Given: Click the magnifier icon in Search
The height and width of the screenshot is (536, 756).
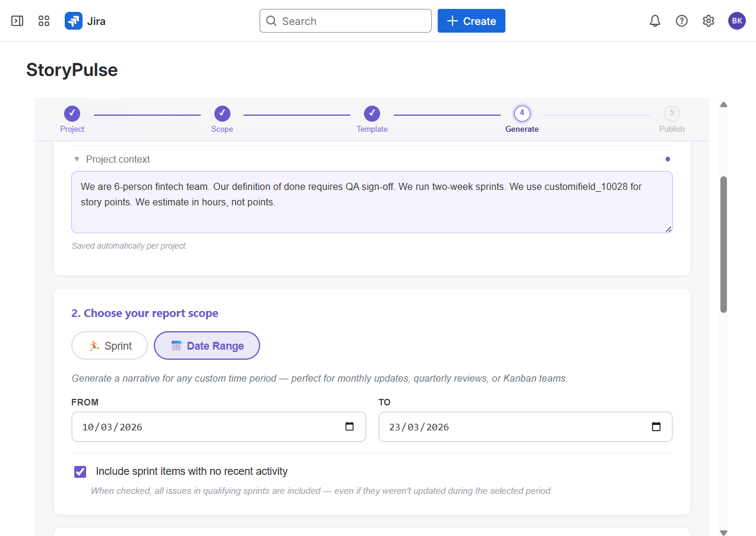Looking at the screenshot, I should coord(271,21).
